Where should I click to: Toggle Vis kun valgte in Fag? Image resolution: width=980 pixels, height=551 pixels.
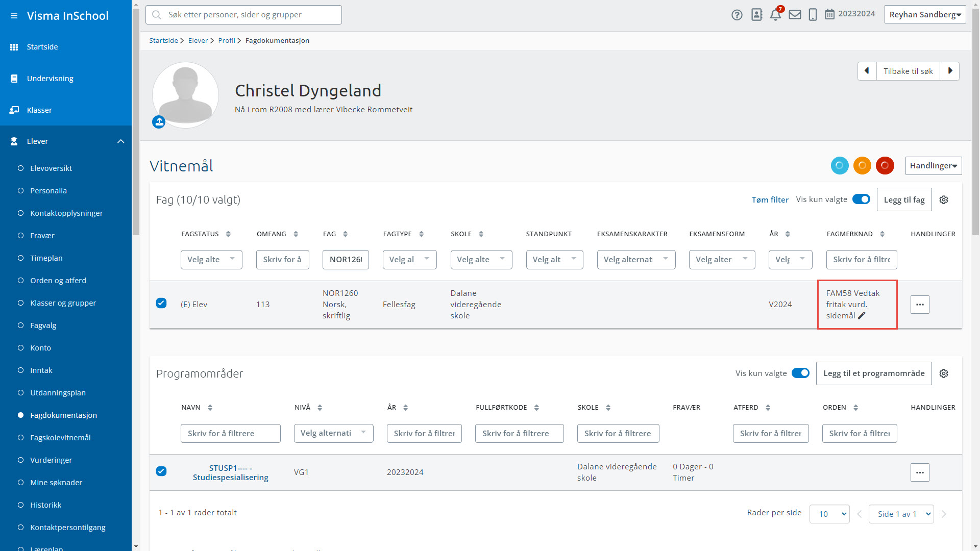coord(861,199)
